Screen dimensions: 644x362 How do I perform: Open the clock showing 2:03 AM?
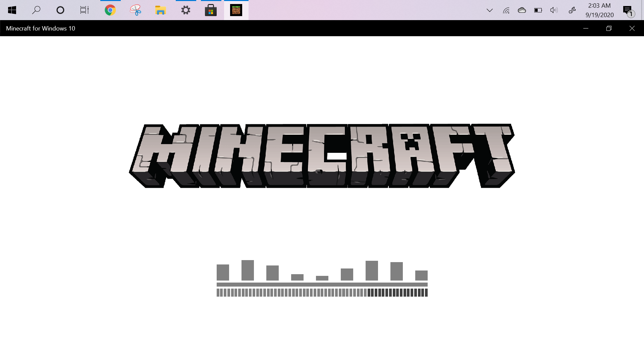(599, 10)
